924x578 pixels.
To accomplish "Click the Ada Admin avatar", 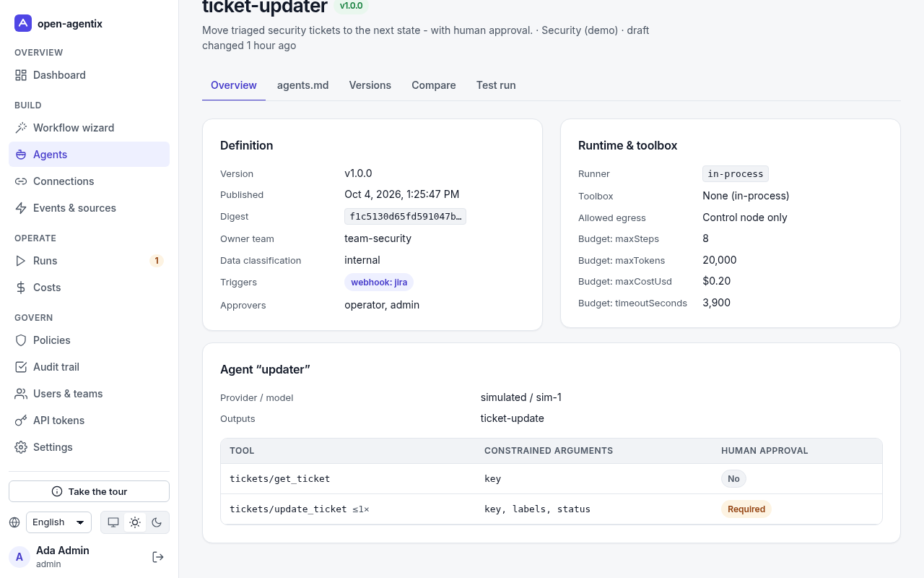I will click(19, 557).
